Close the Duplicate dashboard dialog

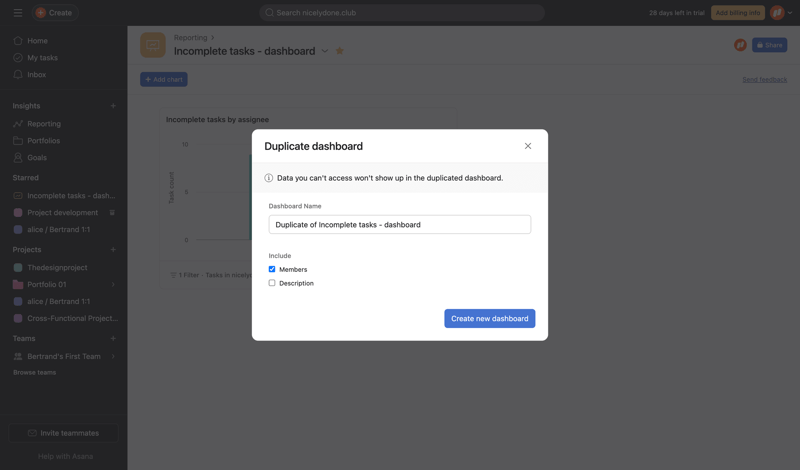pos(528,146)
